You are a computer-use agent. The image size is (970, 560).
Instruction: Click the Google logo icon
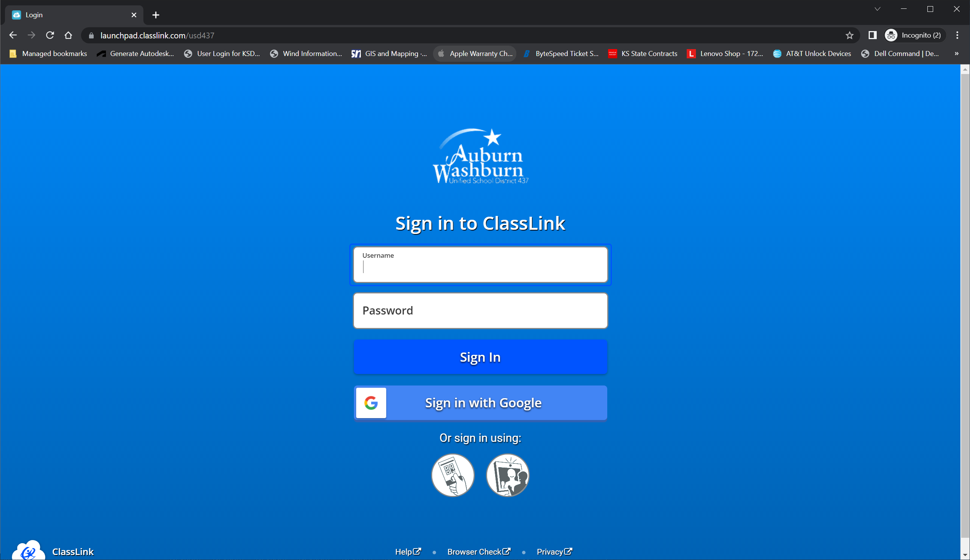[371, 403]
